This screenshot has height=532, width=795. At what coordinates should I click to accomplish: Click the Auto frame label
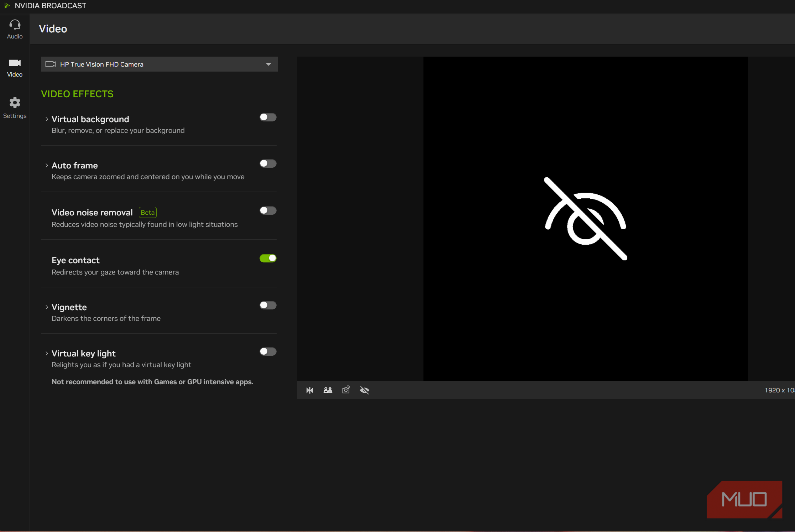click(75, 165)
